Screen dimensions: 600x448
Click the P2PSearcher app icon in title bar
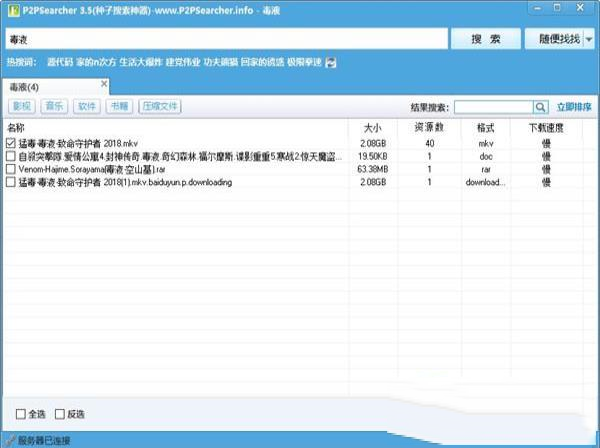coord(9,9)
